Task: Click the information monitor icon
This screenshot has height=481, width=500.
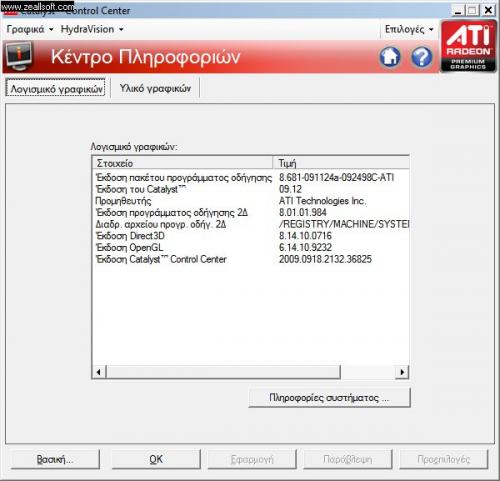Action: tap(19, 56)
